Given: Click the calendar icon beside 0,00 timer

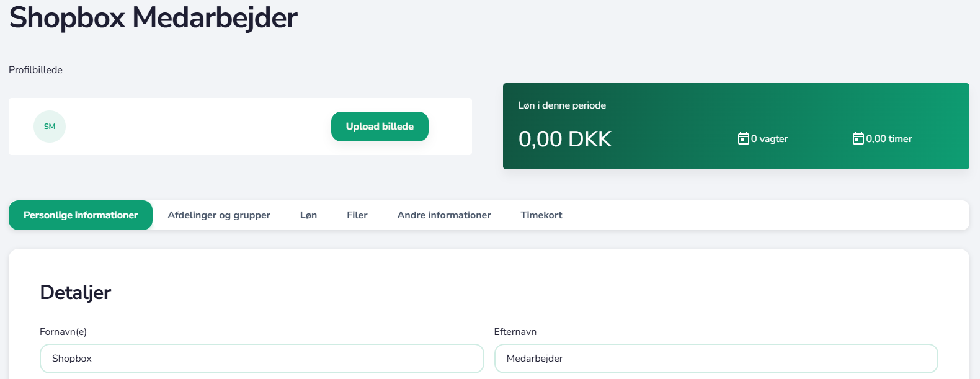Looking at the screenshot, I should (858, 138).
